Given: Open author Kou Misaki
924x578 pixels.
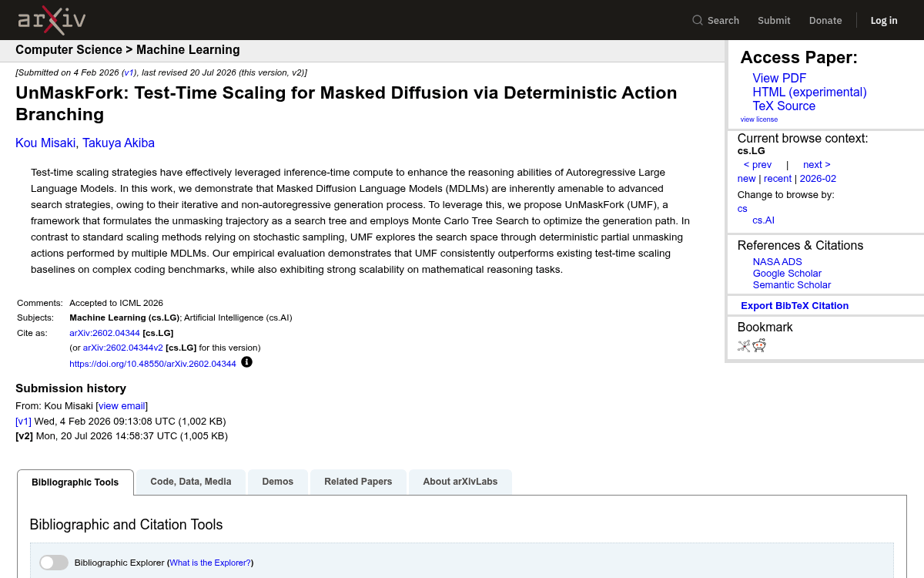Looking at the screenshot, I should [45, 143].
